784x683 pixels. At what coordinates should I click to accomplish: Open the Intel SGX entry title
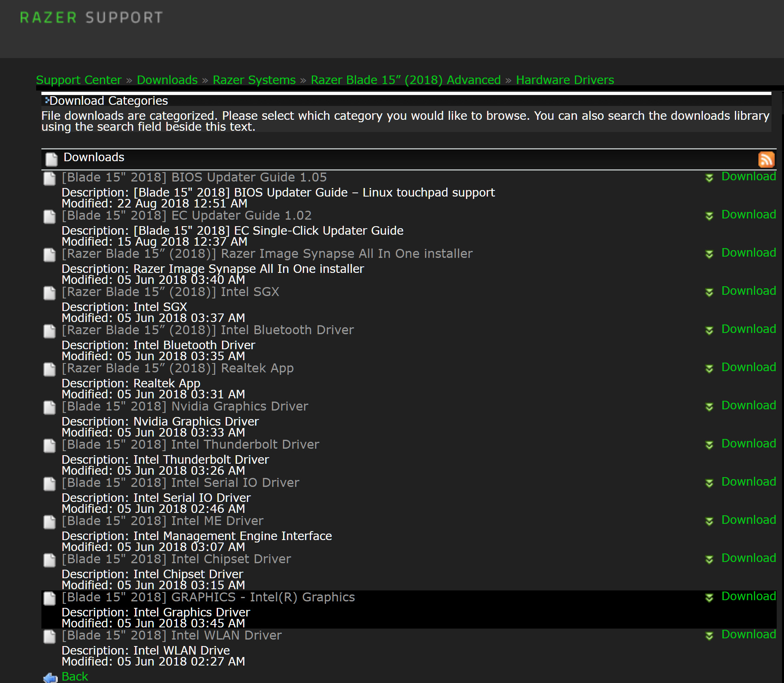click(171, 292)
